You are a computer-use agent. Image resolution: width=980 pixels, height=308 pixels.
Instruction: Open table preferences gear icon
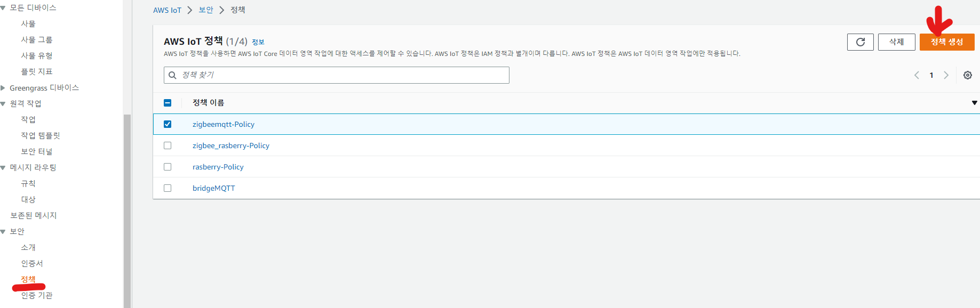click(968, 75)
